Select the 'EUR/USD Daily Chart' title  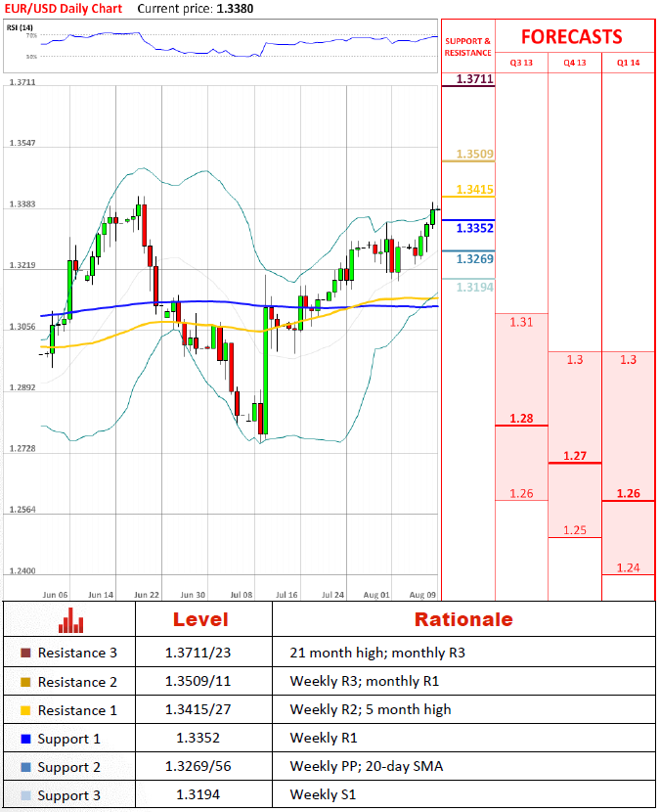(x=64, y=9)
